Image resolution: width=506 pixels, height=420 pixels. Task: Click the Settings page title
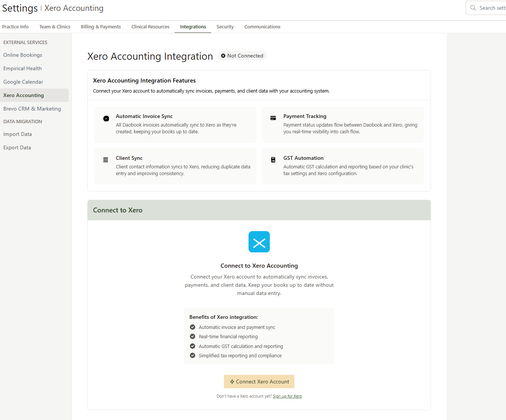[x=20, y=8]
